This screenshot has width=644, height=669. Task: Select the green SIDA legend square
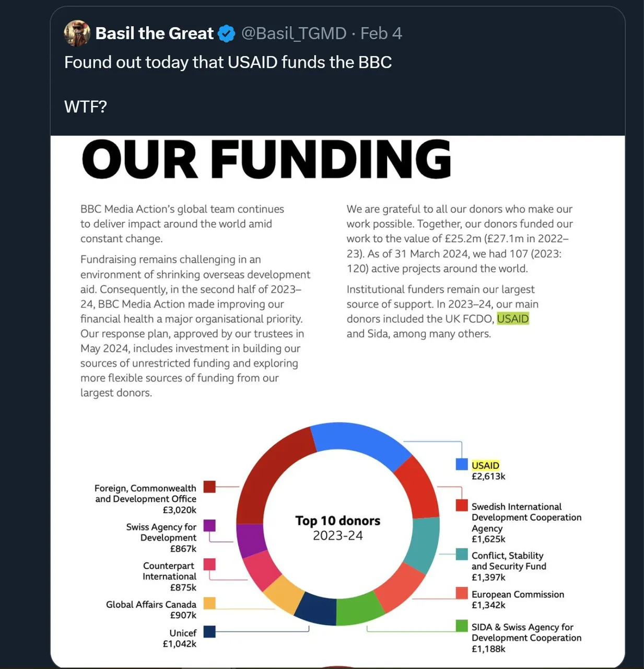[462, 626]
